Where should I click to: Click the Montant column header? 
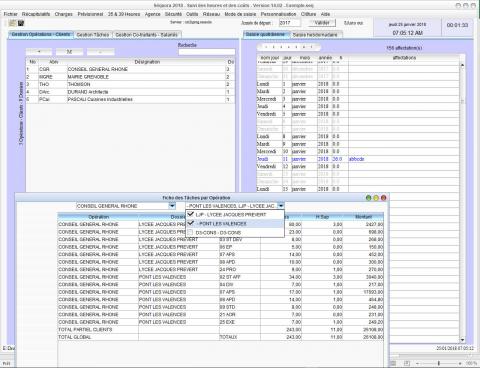(363, 217)
